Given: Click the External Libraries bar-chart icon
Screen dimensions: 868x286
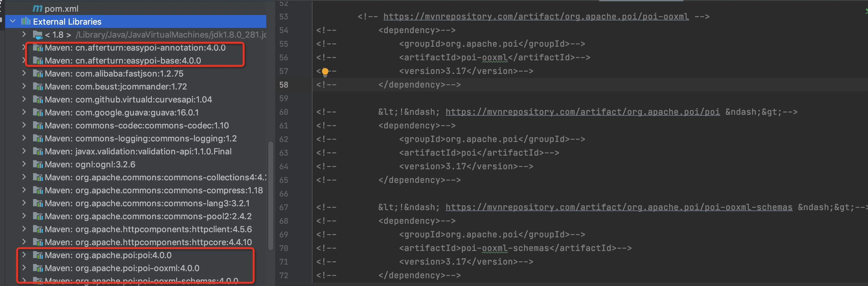Looking at the screenshot, I should [x=26, y=21].
